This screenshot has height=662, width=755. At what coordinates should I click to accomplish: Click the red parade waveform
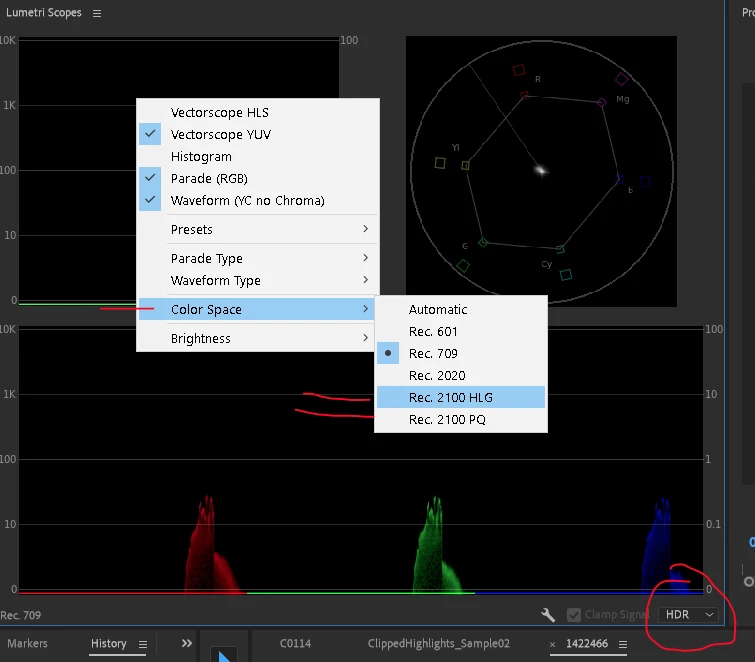click(211, 544)
